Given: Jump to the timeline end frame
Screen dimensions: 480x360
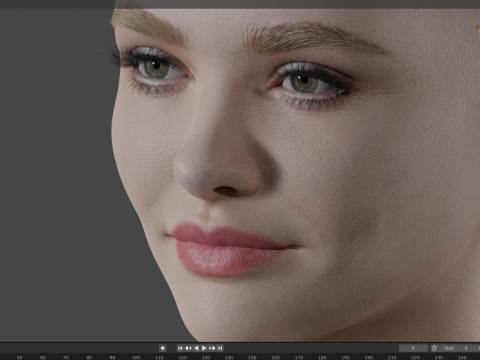Looking at the screenshot, I should click(x=220, y=348).
